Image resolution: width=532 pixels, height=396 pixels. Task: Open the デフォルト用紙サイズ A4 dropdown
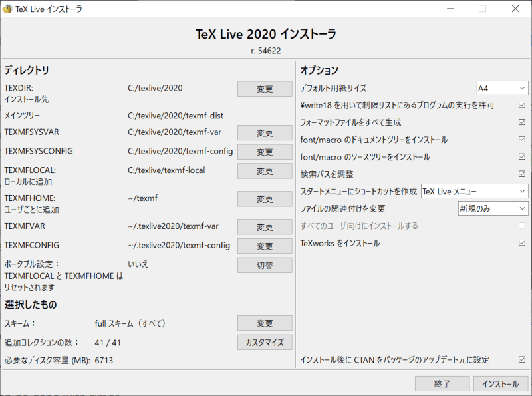[502, 88]
